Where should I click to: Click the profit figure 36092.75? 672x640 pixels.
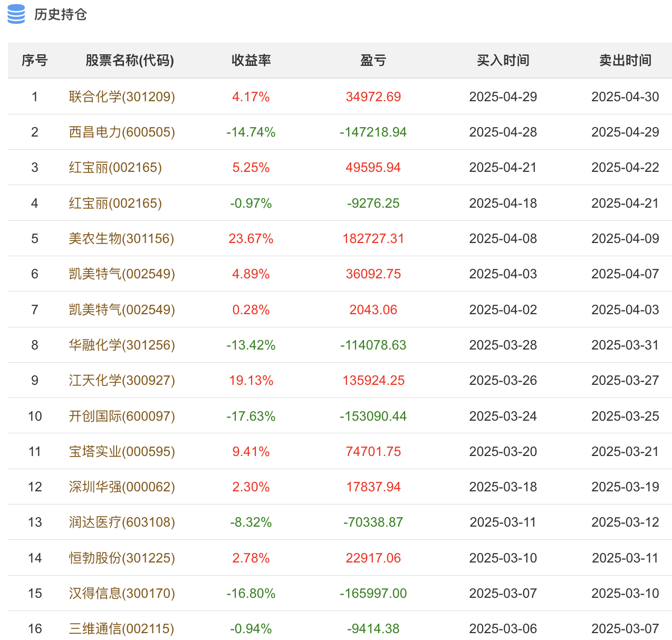[373, 274]
